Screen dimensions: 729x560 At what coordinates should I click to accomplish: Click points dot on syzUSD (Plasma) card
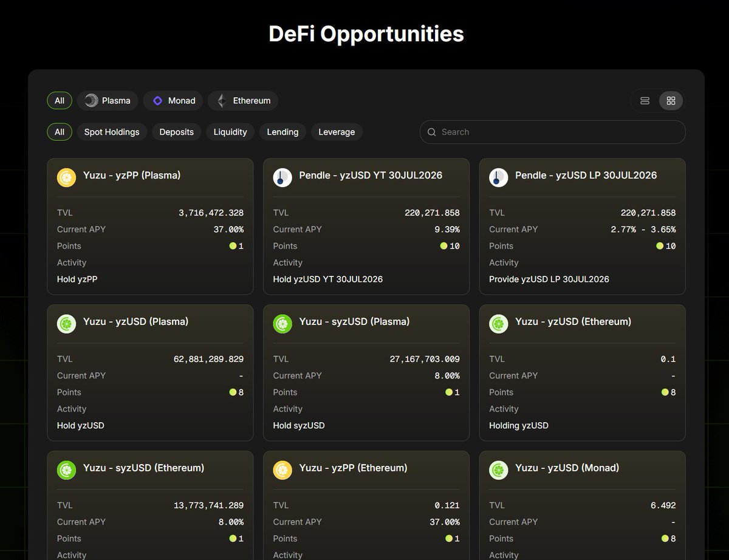tap(449, 392)
